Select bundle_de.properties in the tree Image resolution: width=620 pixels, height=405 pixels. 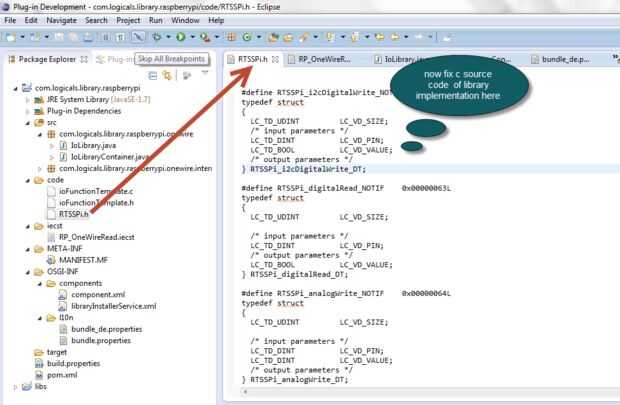point(106,329)
